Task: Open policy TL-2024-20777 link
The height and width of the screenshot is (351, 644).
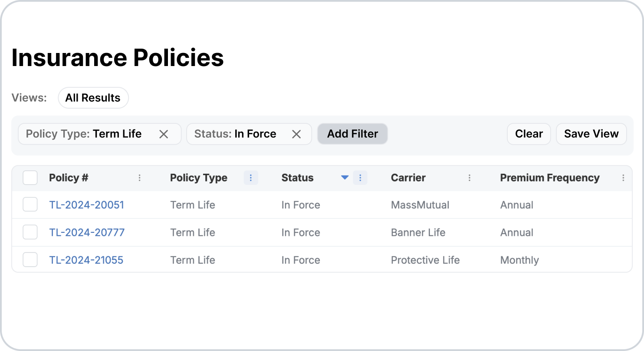Action: tap(87, 232)
